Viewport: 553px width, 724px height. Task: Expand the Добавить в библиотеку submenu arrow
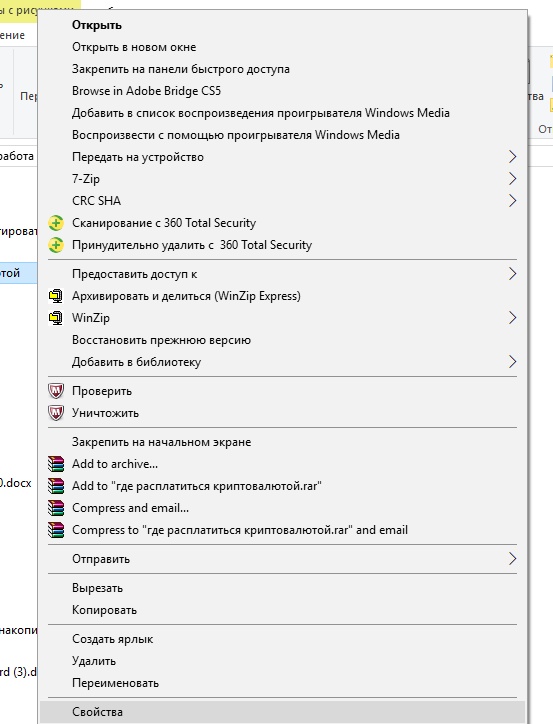512,362
